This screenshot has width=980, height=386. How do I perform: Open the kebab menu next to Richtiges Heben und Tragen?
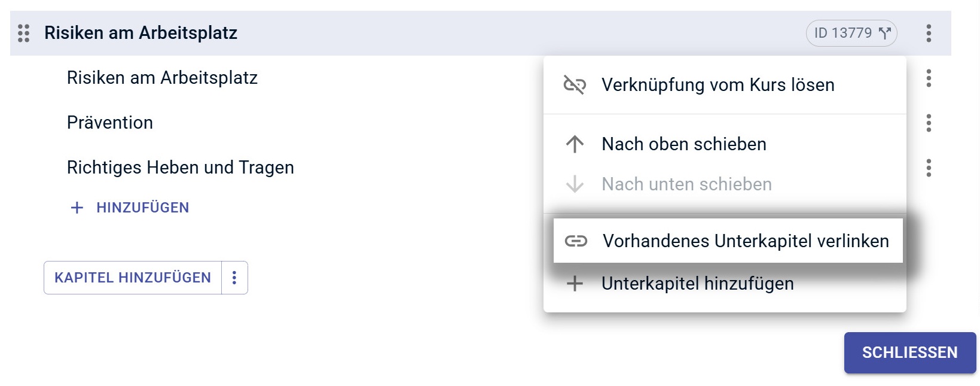click(x=930, y=168)
